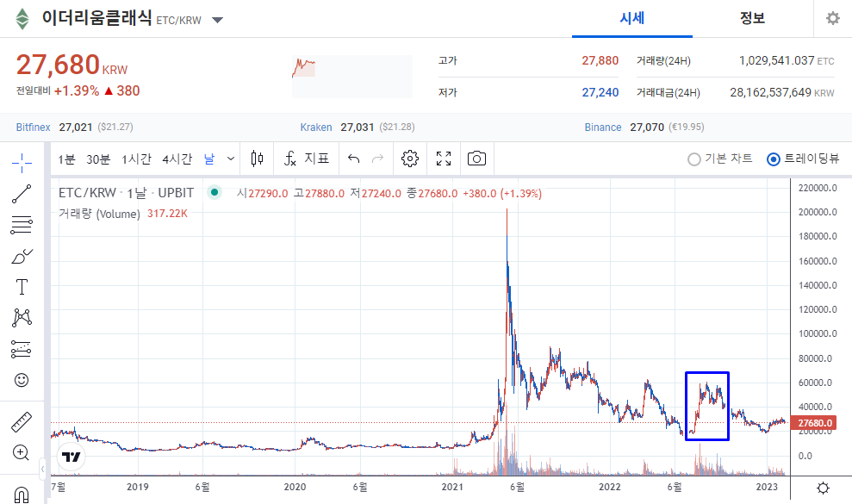The width and height of the screenshot is (852, 504).
Task: Open the Kraken price link
Action: click(x=316, y=128)
